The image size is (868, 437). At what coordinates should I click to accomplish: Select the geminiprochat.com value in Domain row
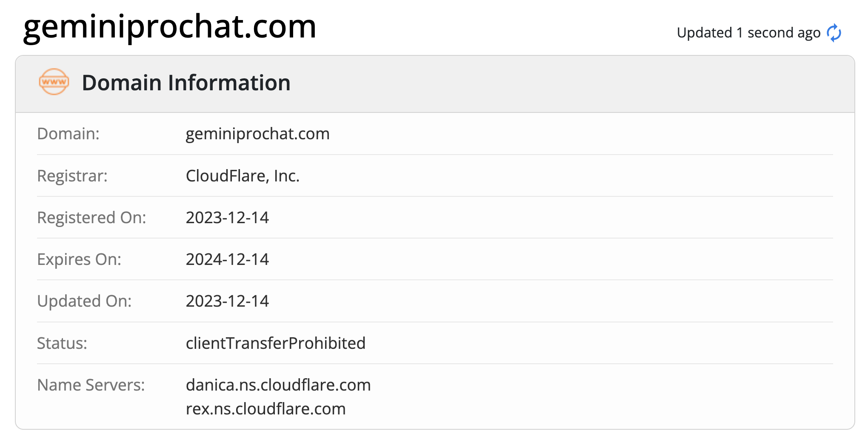[257, 134]
